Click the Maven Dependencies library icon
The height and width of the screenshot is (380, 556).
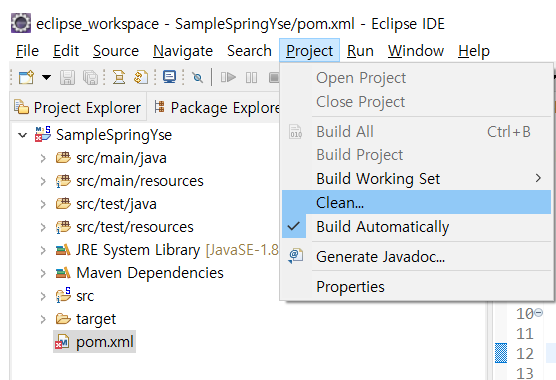[63, 273]
